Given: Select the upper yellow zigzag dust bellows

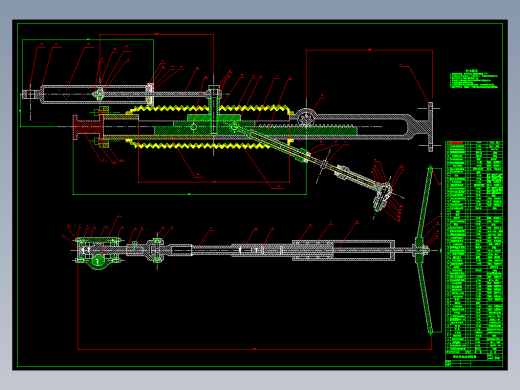Looking at the screenshot, I should 211,109.
